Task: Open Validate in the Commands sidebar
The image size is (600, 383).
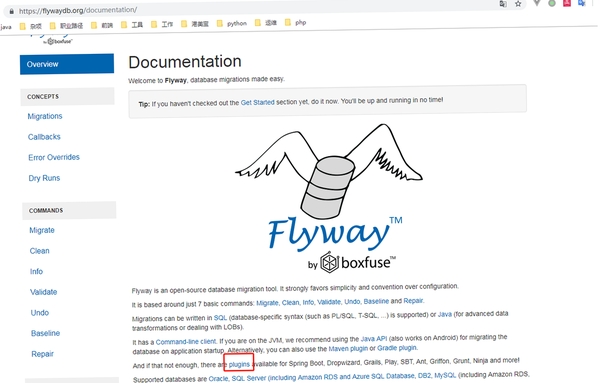Action: [44, 292]
